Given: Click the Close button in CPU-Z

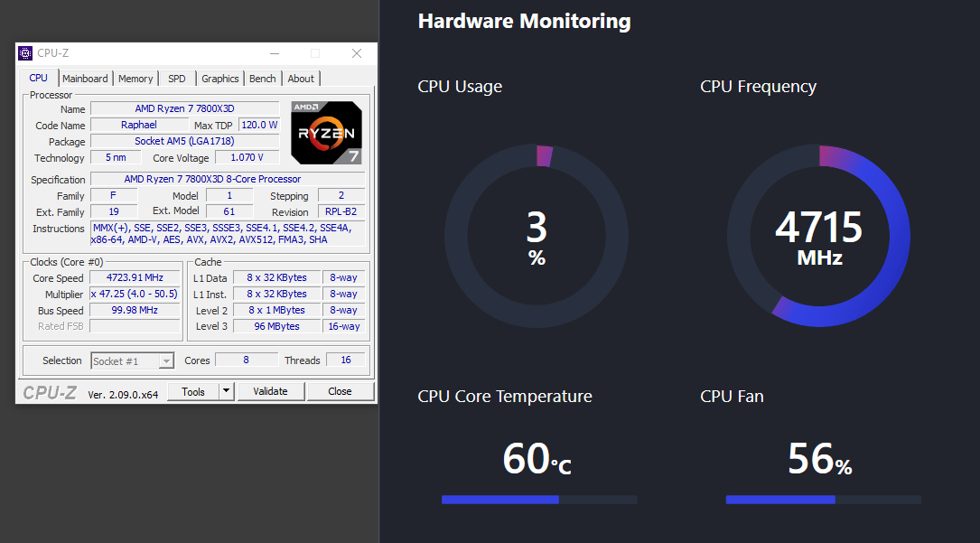Looking at the screenshot, I should pyautogui.click(x=340, y=391).
